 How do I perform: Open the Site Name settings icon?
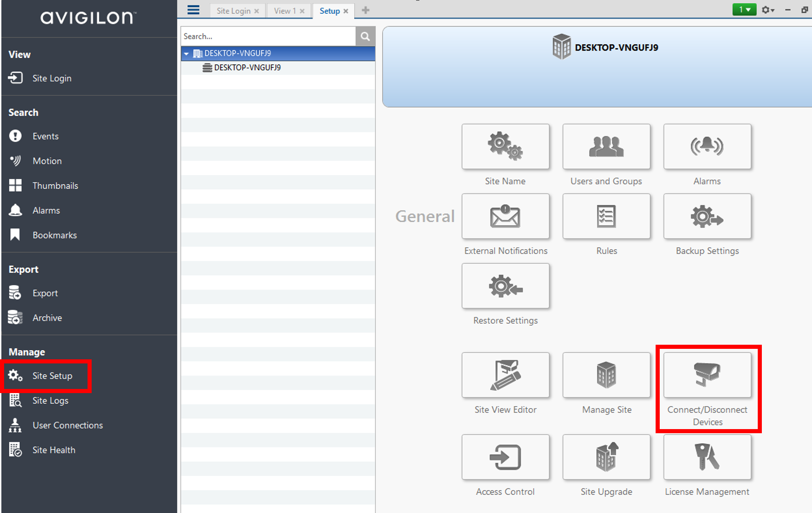505,146
